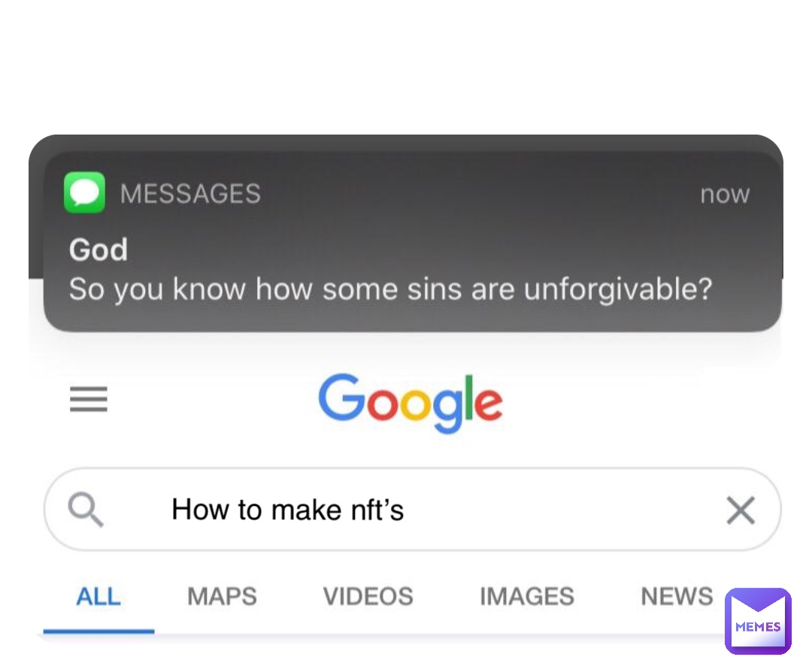Switch to the MAPS tab
Viewport: 812px width, 672px height.
(x=222, y=596)
